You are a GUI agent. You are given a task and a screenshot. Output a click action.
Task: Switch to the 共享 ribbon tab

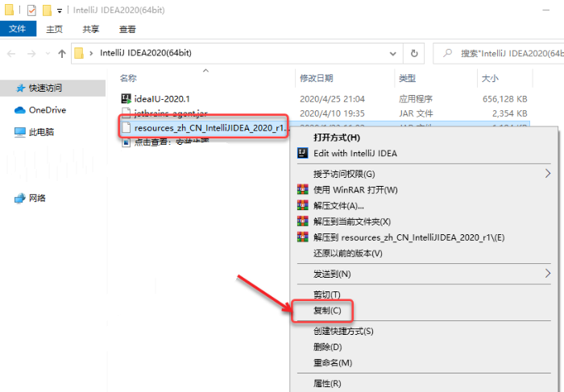click(90, 29)
